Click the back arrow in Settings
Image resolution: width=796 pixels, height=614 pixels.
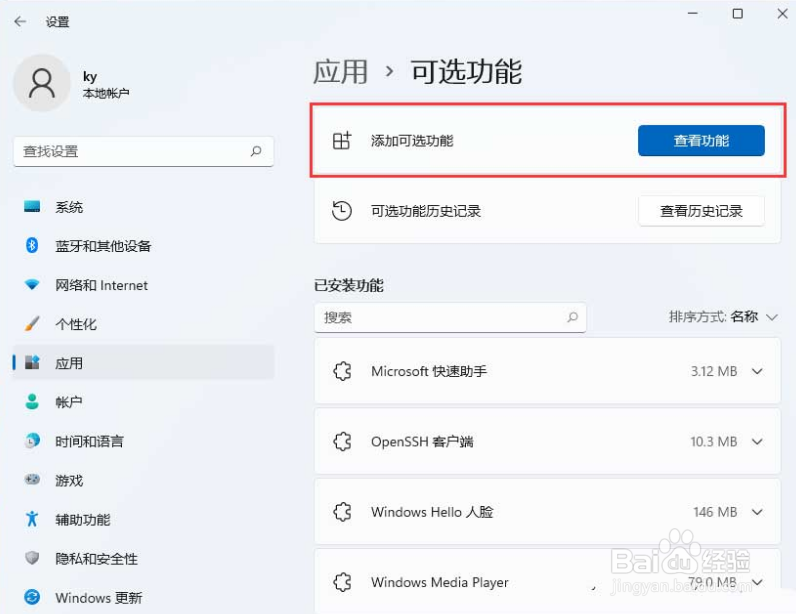[x=20, y=21]
